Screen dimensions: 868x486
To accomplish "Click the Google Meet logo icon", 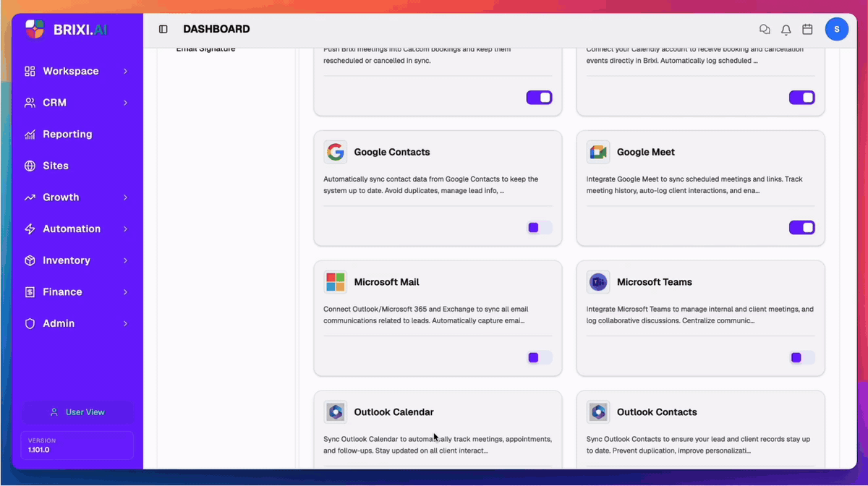I will pos(598,152).
